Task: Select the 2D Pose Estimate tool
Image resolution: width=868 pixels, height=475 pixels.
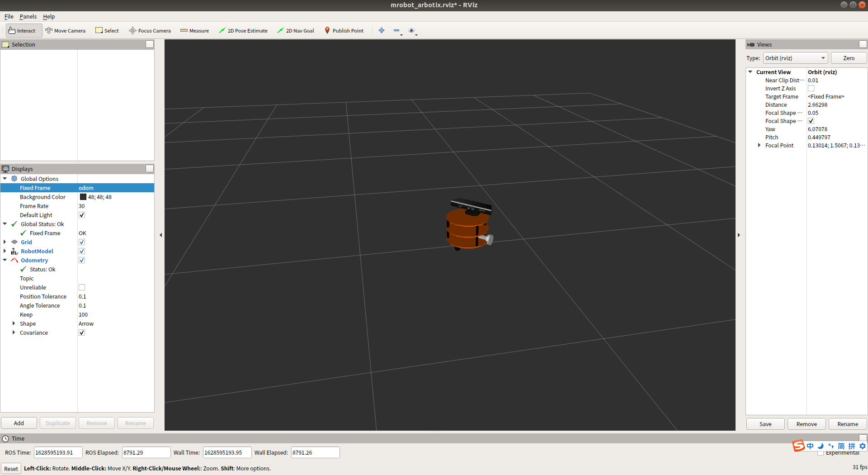Action: 243,31
